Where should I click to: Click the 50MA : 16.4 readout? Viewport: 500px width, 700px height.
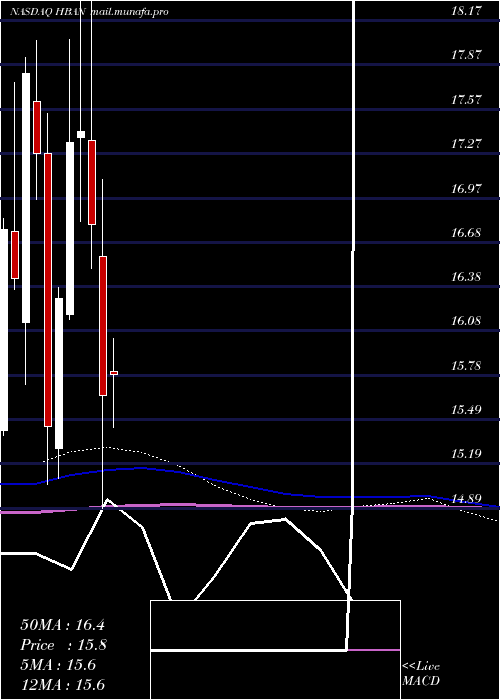coord(62,625)
